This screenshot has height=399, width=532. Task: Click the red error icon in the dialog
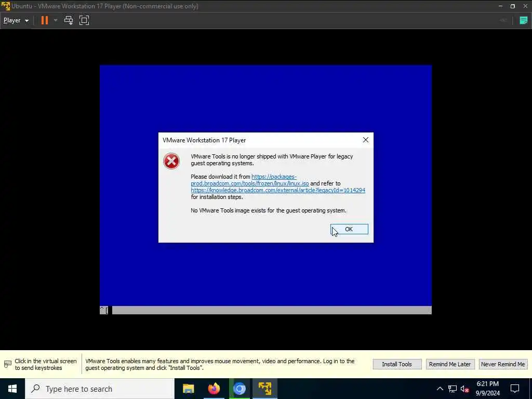click(171, 161)
